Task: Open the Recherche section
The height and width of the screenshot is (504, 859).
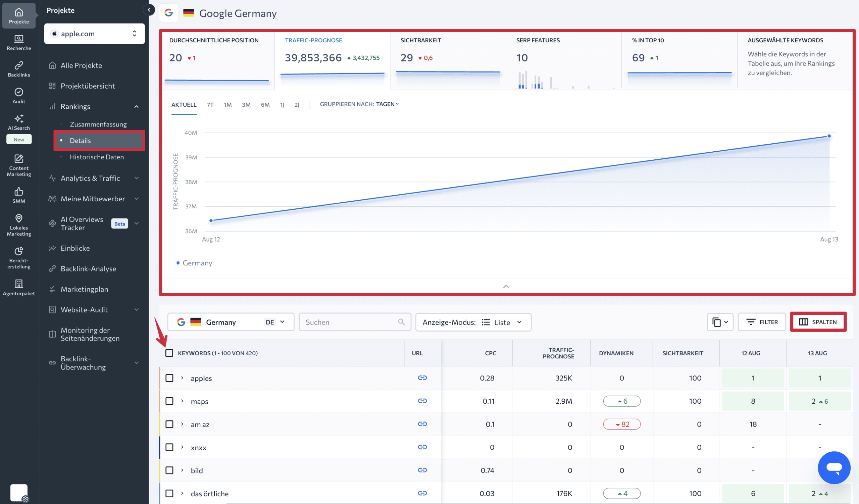Action: [19, 42]
